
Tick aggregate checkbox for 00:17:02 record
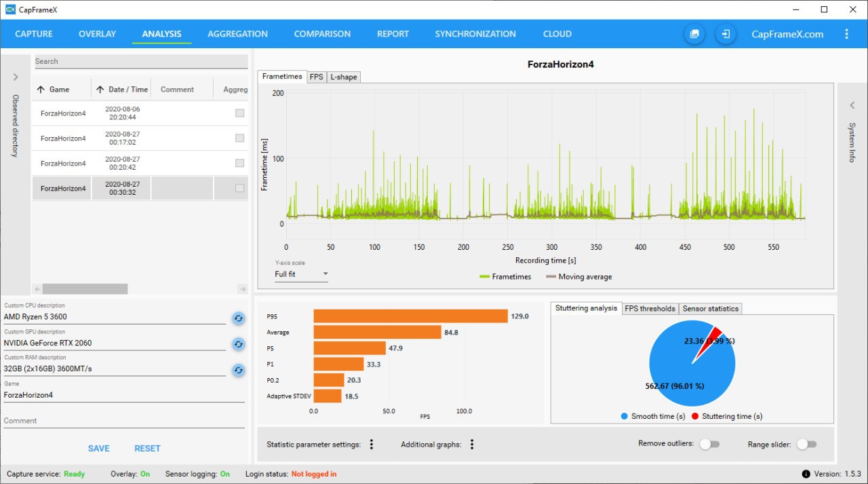click(239, 138)
